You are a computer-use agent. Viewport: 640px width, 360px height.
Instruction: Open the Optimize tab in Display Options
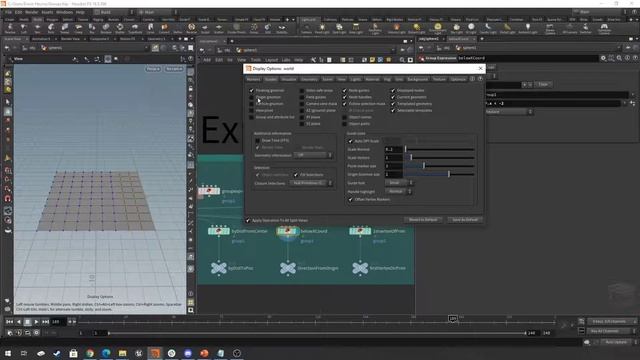(x=458, y=79)
